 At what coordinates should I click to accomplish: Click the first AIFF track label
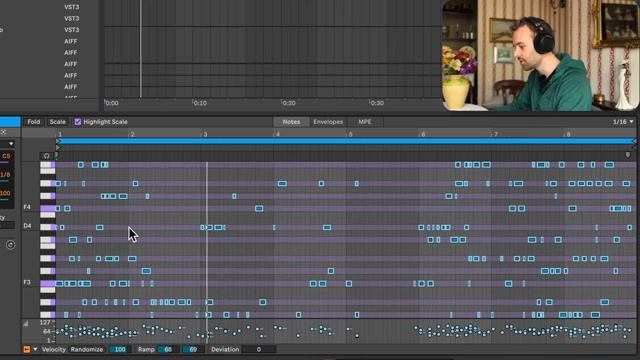click(x=70, y=41)
